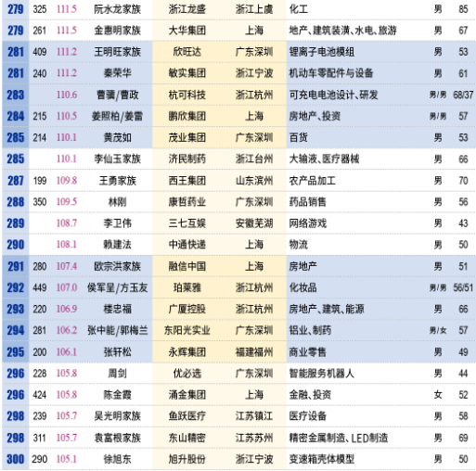
Task: Click the name 楼忠福
Action: 118,309
